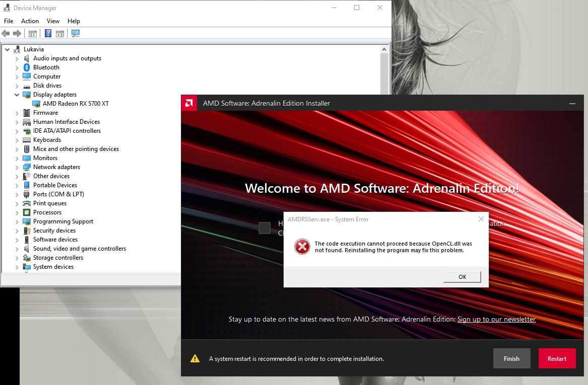Select the Programming Support tree row
Image resolution: width=588 pixels, height=385 pixels.
pos(63,221)
